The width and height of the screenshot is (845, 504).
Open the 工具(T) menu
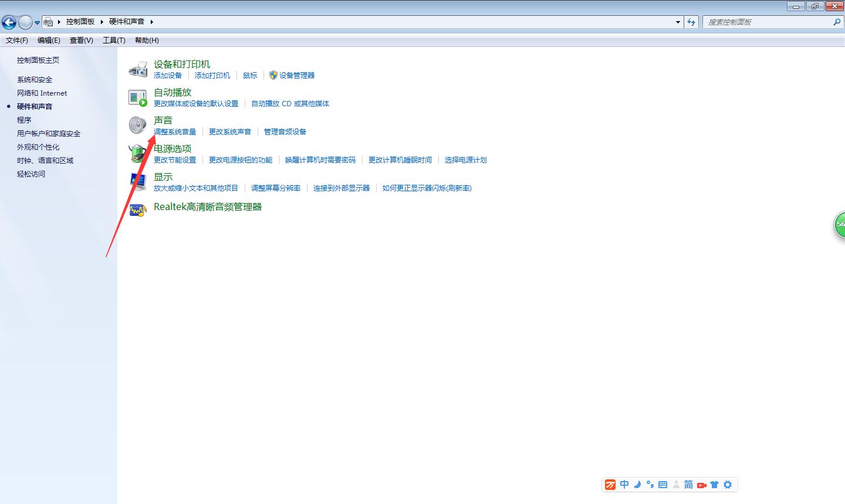point(114,40)
